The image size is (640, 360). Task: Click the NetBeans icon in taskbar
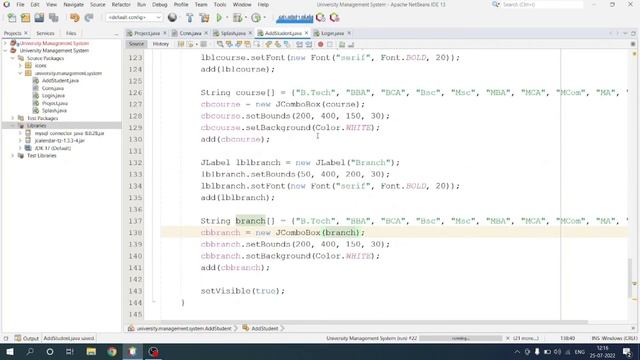pos(132,351)
